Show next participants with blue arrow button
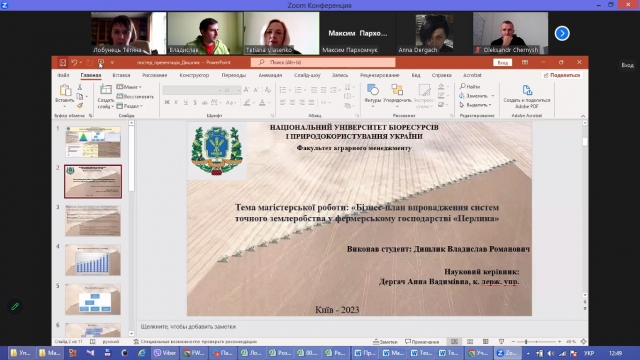 (x=562, y=33)
